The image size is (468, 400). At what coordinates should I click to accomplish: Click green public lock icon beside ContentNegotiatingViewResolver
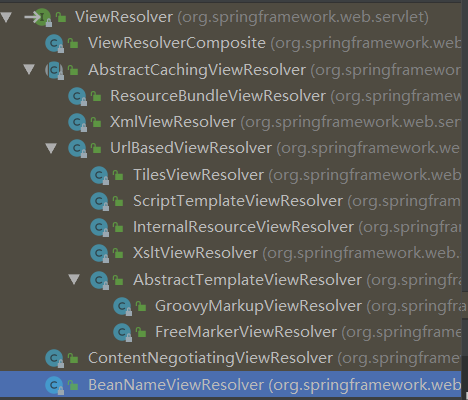73,358
